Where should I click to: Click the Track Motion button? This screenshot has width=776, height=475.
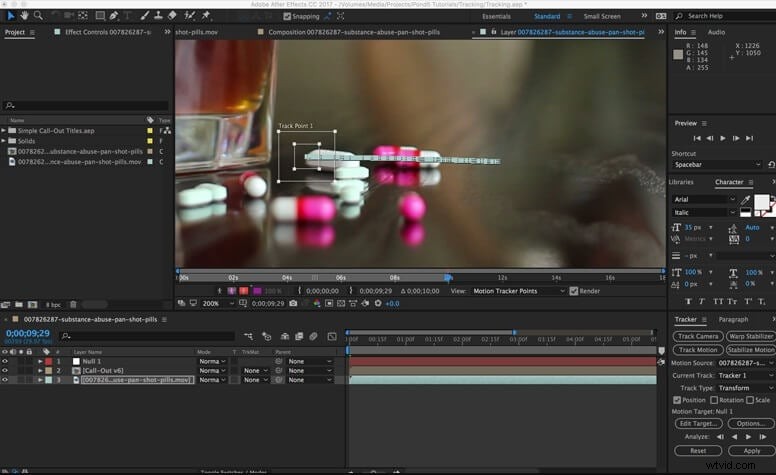pos(698,350)
